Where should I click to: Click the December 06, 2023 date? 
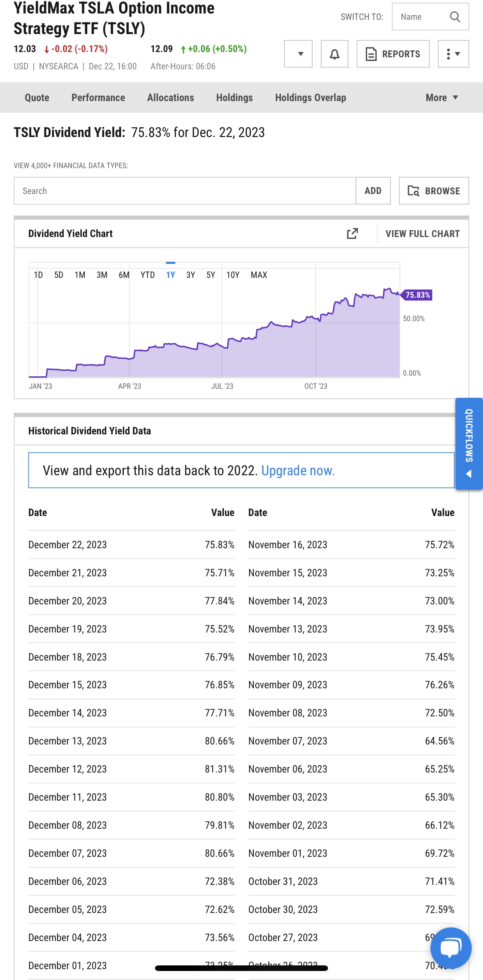(x=67, y=882)
